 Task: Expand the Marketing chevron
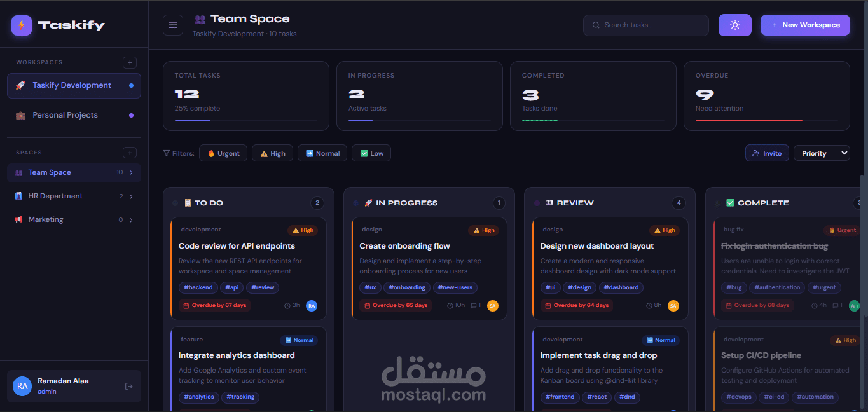coord(131,219)
